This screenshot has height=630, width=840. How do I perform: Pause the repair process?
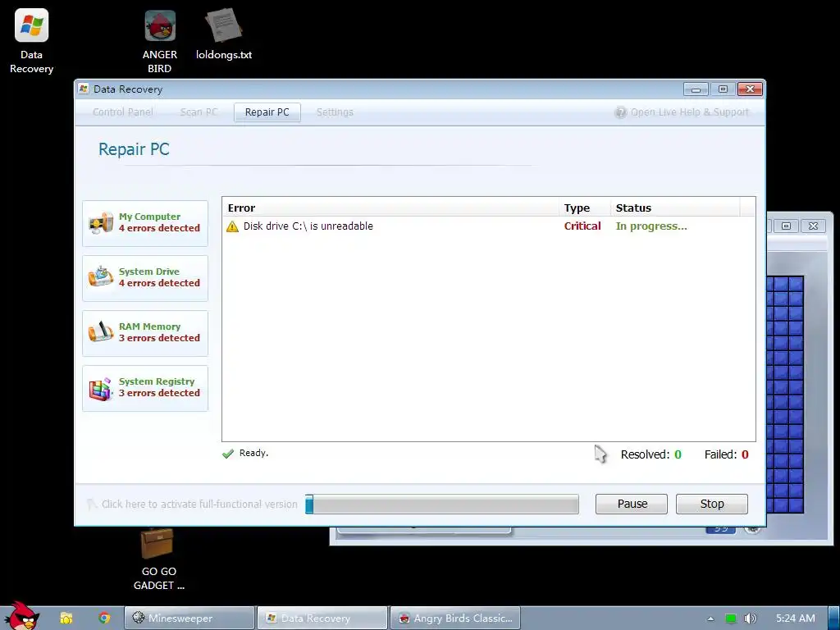tap(632, 504)
